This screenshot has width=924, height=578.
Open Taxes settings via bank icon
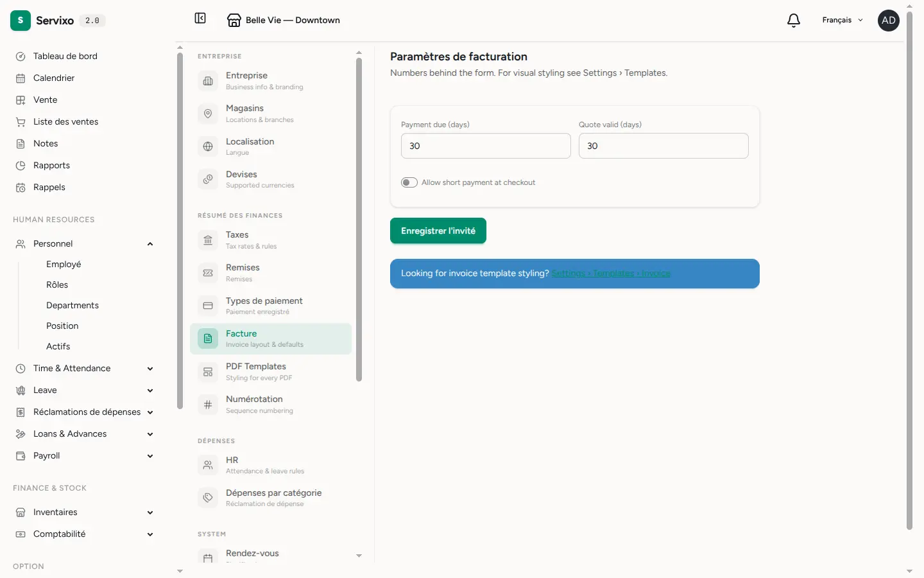point(208,240)
